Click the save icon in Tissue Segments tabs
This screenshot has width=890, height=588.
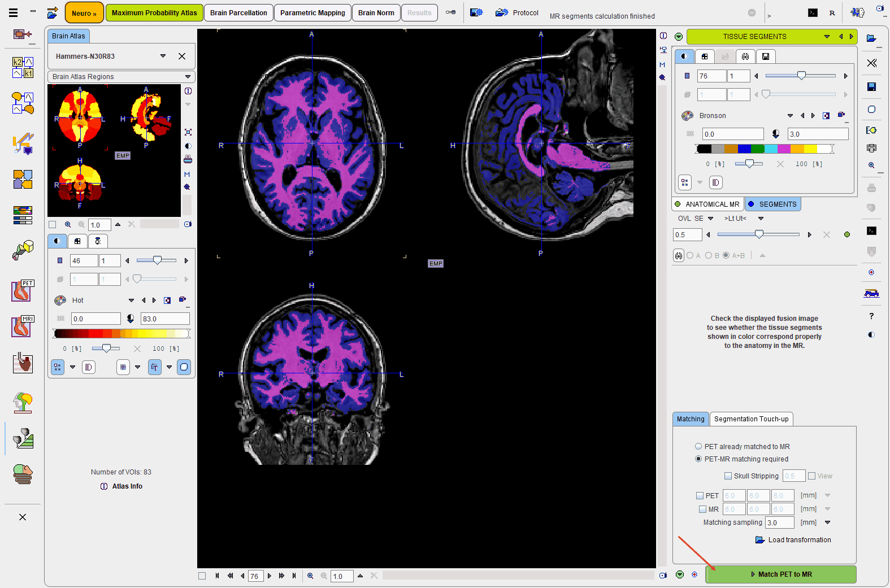pyautogui.click(x=765, y=56)
